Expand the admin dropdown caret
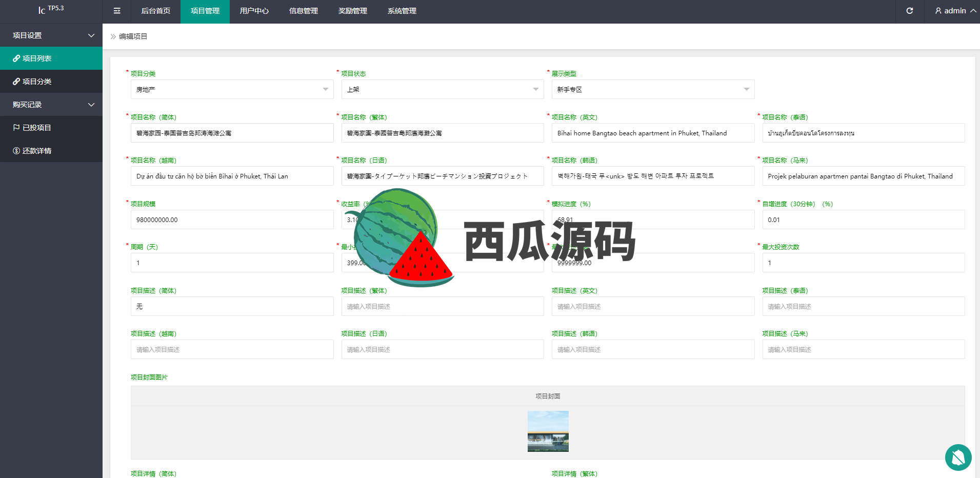The width and height of the screenshot is (980, 478). (x=973, y=11)
